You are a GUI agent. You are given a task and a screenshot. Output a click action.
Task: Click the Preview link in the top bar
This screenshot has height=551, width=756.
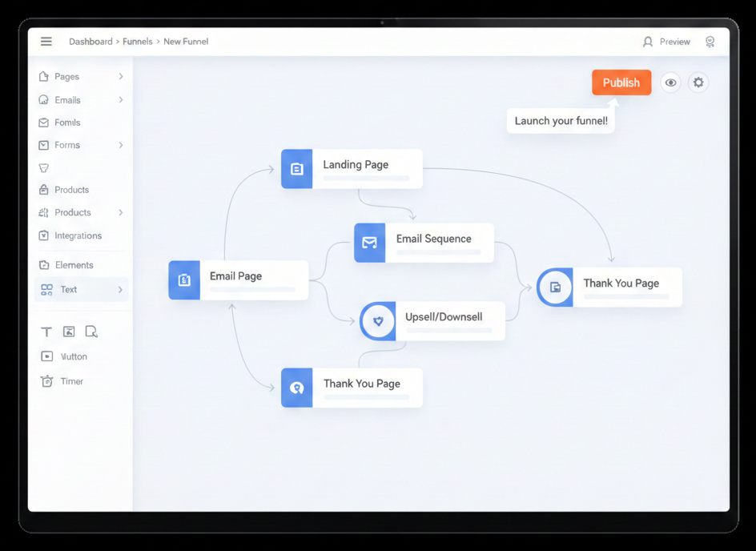(x=675, y=42)
